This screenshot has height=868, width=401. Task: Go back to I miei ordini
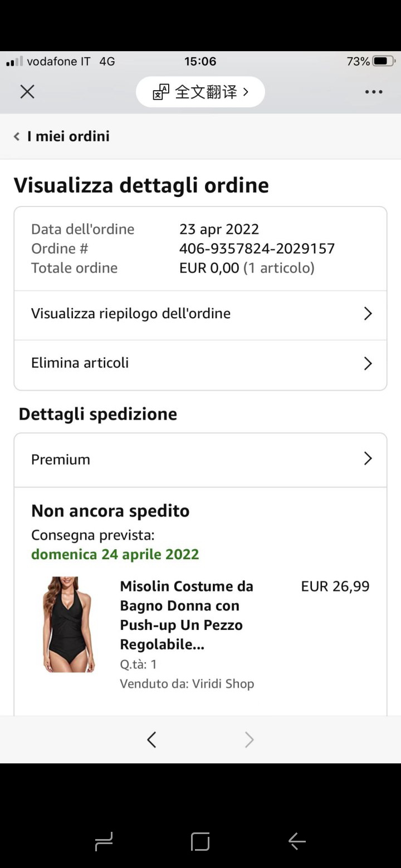(x=68, y=136)
